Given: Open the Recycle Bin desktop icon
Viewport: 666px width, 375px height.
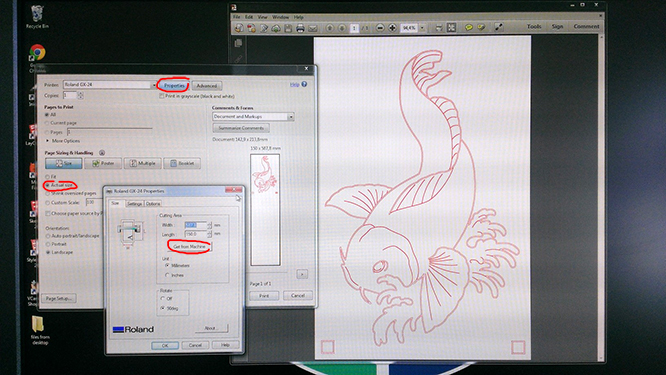Looking at the screenshot, I should pos(37,17).
